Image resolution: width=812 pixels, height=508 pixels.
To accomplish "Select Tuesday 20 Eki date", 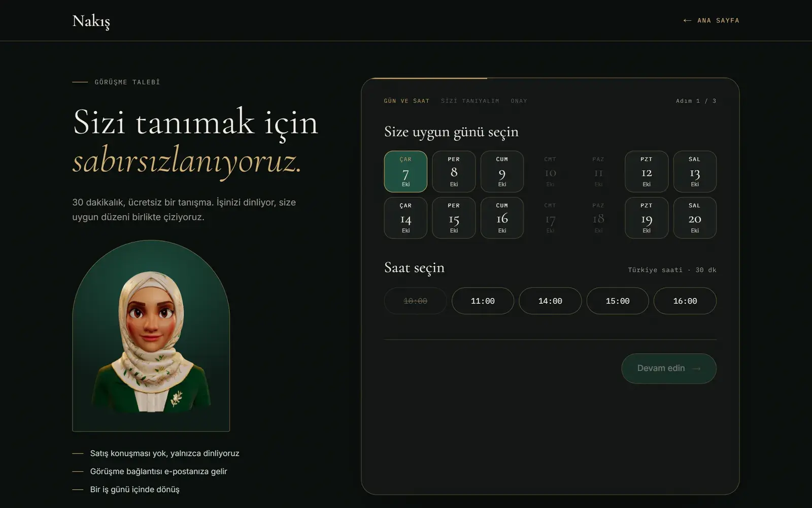I will (695, 218).
